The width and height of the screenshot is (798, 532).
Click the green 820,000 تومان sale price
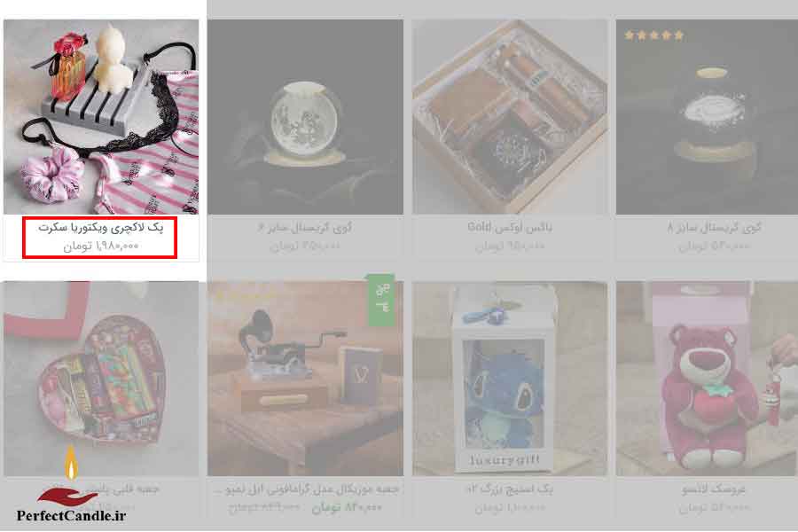347,507
